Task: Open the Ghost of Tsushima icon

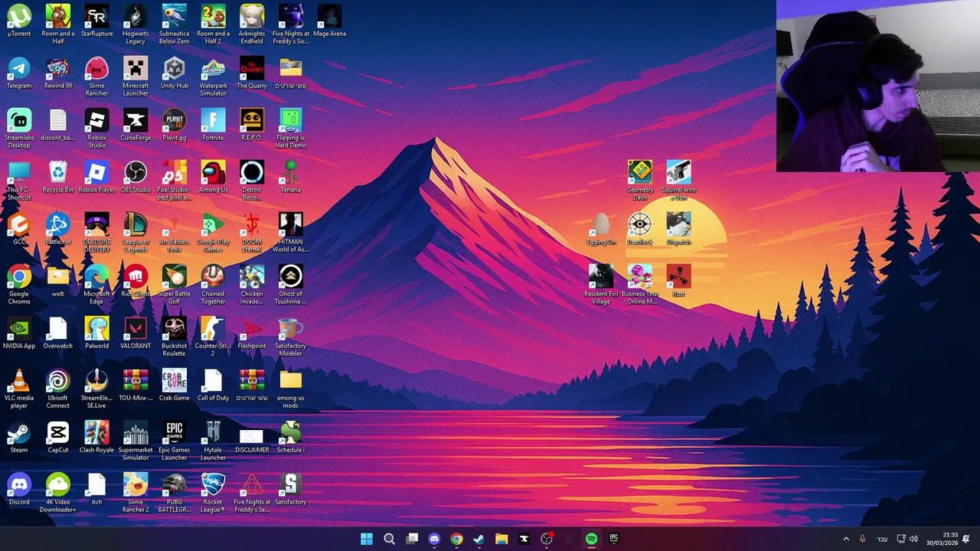Action: click(291, 285)
